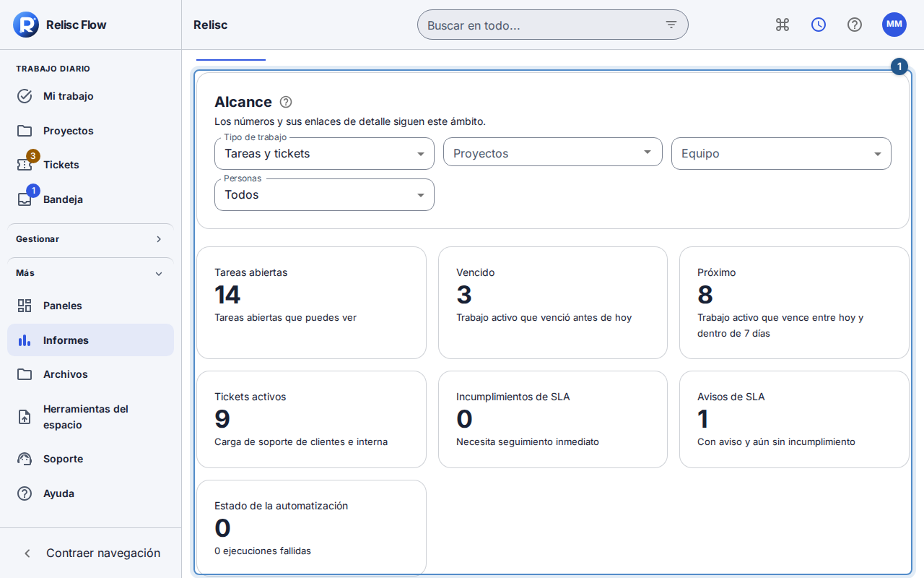Open the Estado de la automatización card
This screenshot has width=924, height=578.
[x=311, y=527]
